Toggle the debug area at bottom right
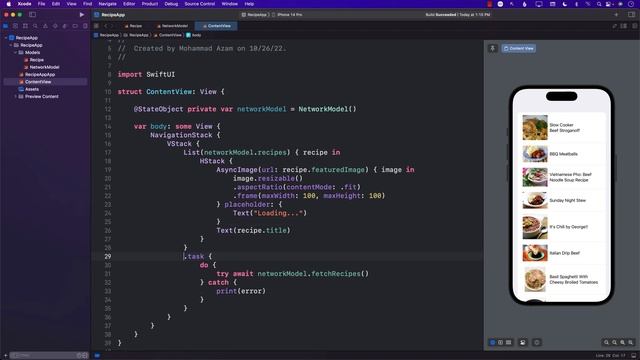Screen dimensions: 640x360 click(633, 356)
